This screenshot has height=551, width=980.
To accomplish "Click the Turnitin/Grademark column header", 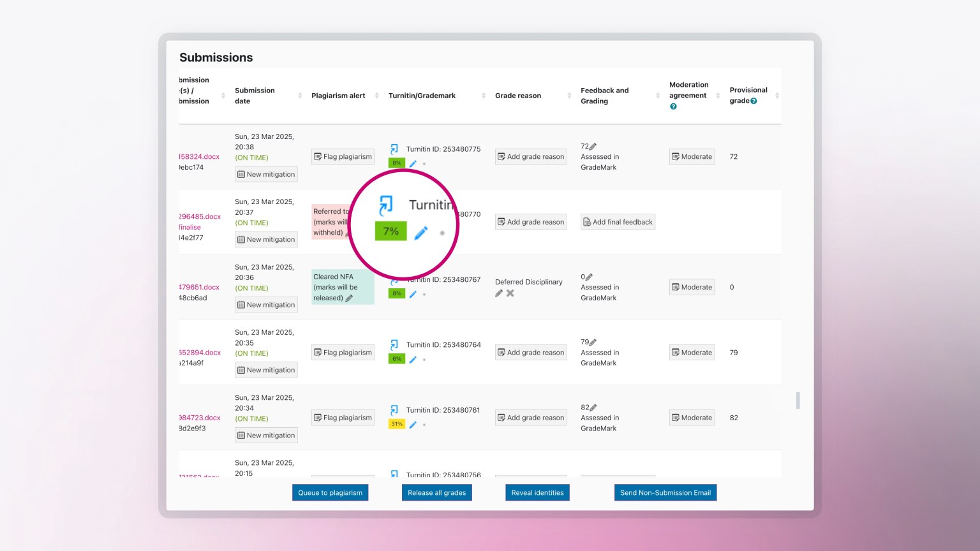I will pos(422,96).
